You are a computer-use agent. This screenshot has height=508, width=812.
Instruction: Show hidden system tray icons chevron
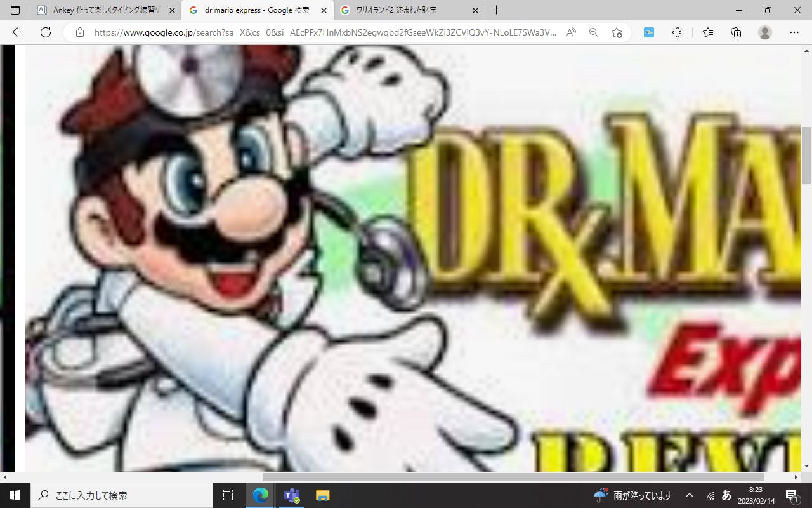coord(690,495)
